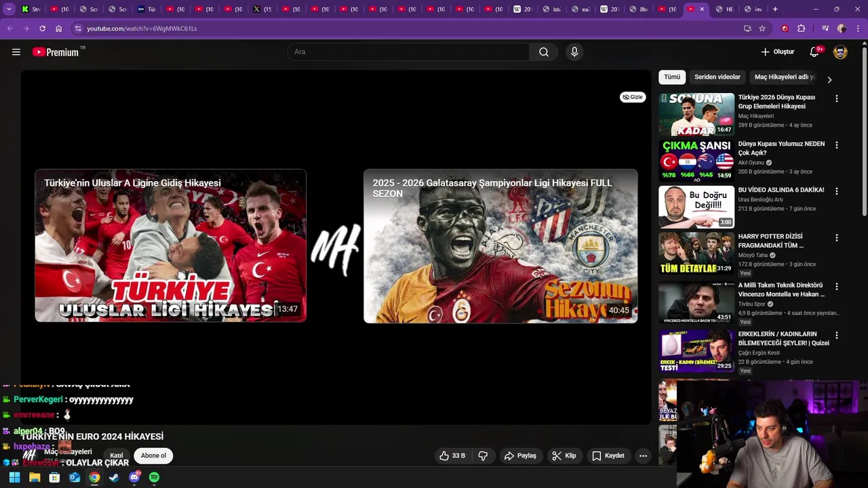Image resolution: width=868 pixels, height=488 pixels.
Task: Save video with Kaydet
Action: pyautogui.click(x=608, y=455)
